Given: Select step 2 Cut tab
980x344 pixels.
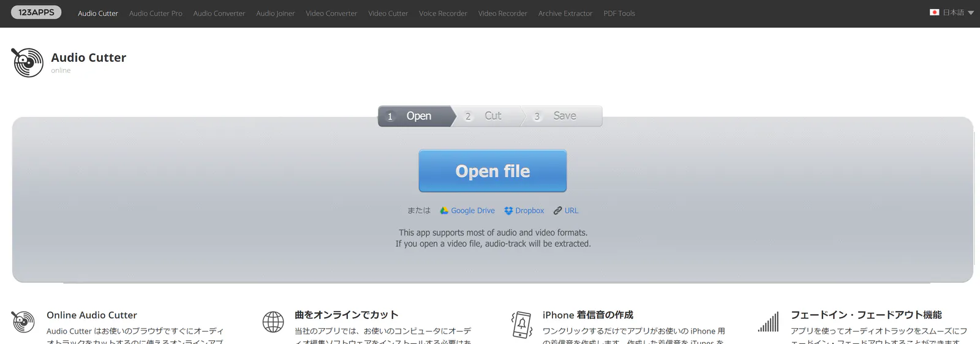Looking at the screenshot, I should coord(488,116).
